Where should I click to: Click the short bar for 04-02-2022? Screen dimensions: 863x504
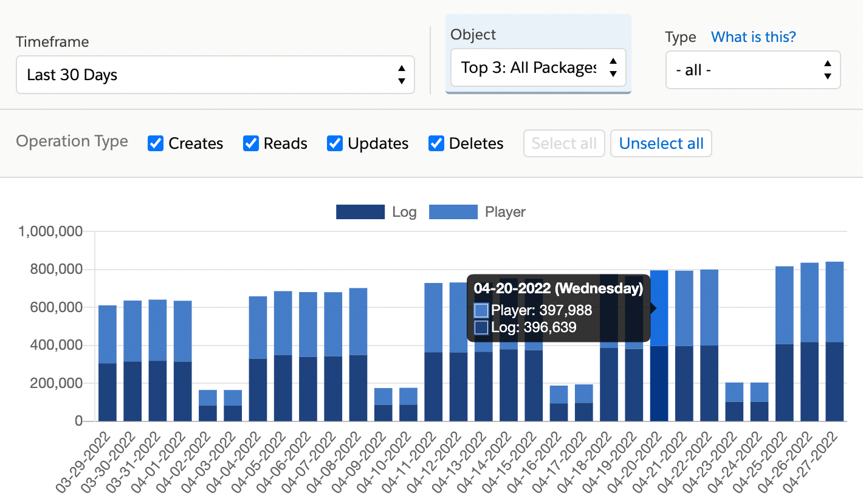[x=208, y=405]
